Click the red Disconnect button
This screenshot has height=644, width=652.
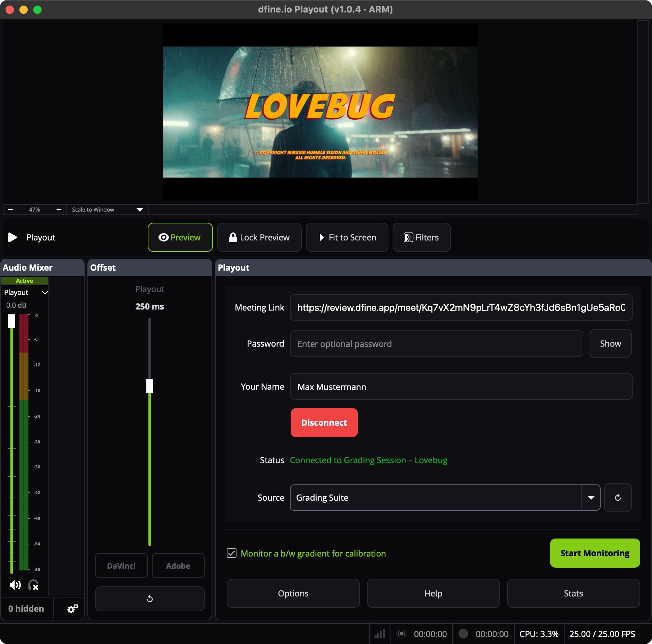[x=324, y=423]
